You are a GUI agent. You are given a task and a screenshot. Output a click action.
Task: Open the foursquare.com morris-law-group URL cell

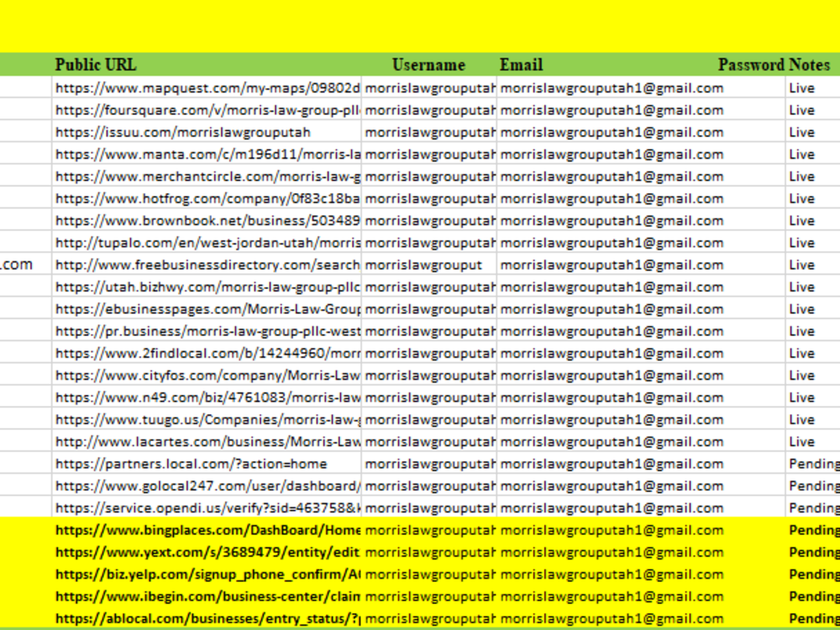pos(207,110)
